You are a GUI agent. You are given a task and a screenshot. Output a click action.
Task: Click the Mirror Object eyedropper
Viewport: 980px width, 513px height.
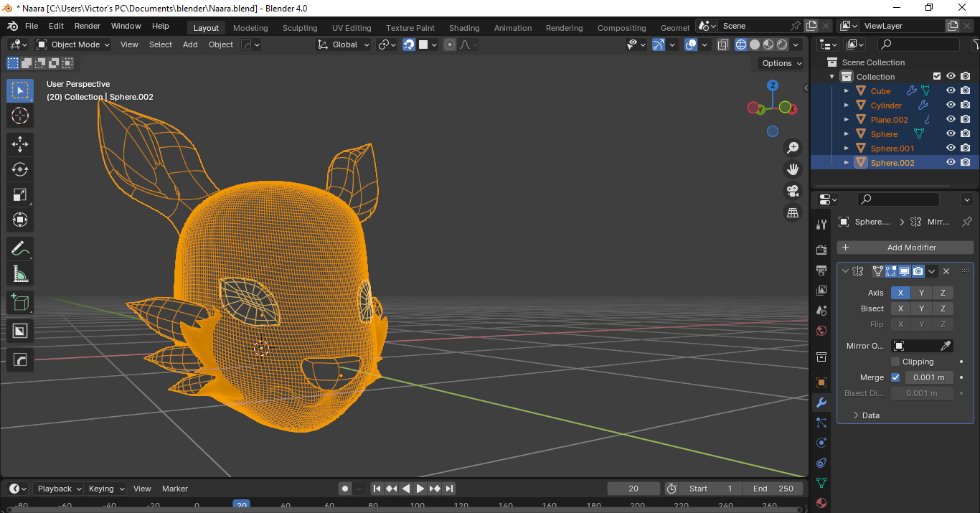point(946,346)
